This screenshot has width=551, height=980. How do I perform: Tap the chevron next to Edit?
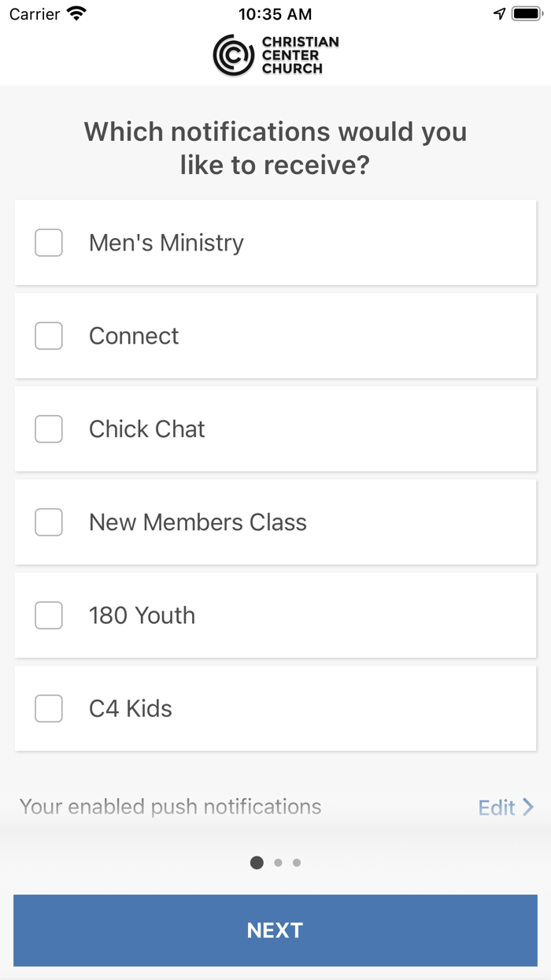coord(528,807)
